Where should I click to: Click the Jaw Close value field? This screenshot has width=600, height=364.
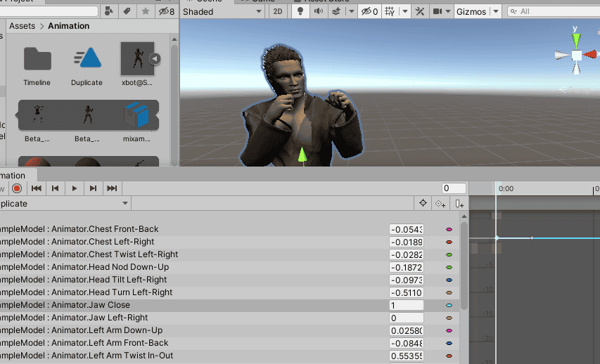407,305
